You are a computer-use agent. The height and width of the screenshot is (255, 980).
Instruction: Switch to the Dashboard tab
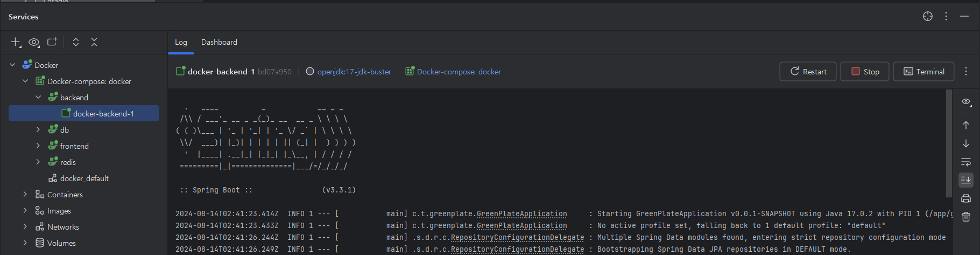click(219, 42)
